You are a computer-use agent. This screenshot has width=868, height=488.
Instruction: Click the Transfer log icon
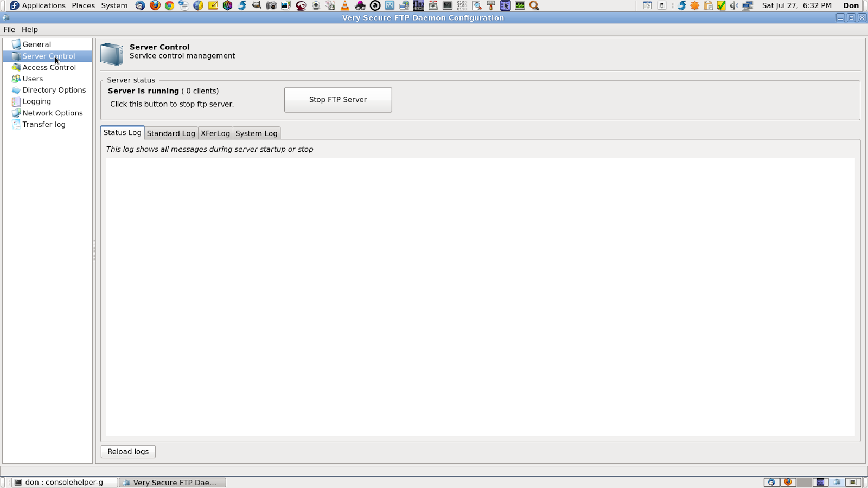16,124
